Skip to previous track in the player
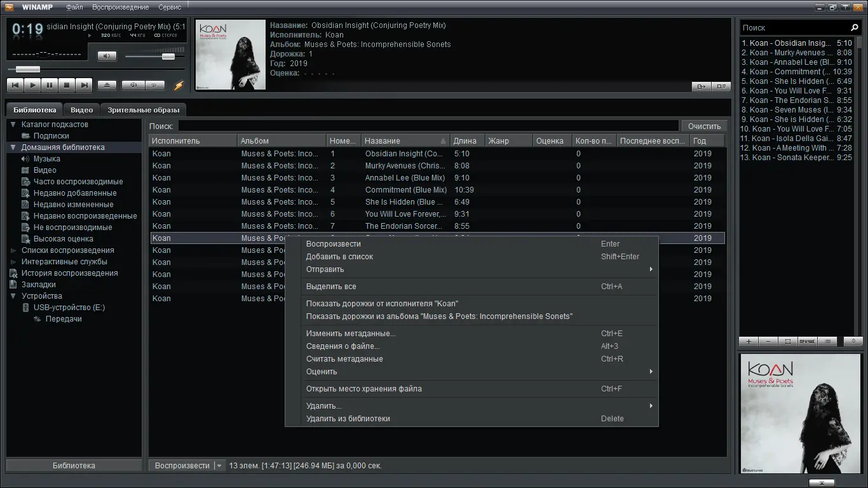The height and width of the screenshot is (488, 868). [x=15, y=85]
